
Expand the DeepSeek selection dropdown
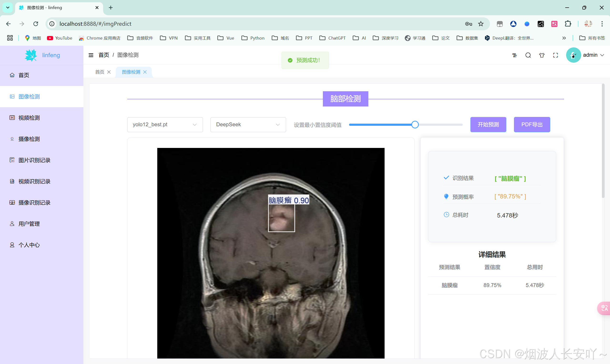click(x=248, y=125)
